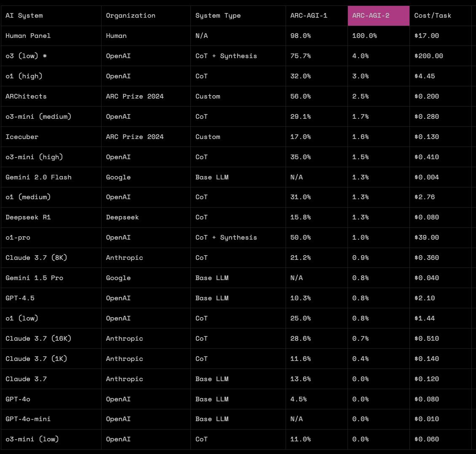
Task: Select the 4.5% ARC-AGI-1 score
Action: point(298,399)
